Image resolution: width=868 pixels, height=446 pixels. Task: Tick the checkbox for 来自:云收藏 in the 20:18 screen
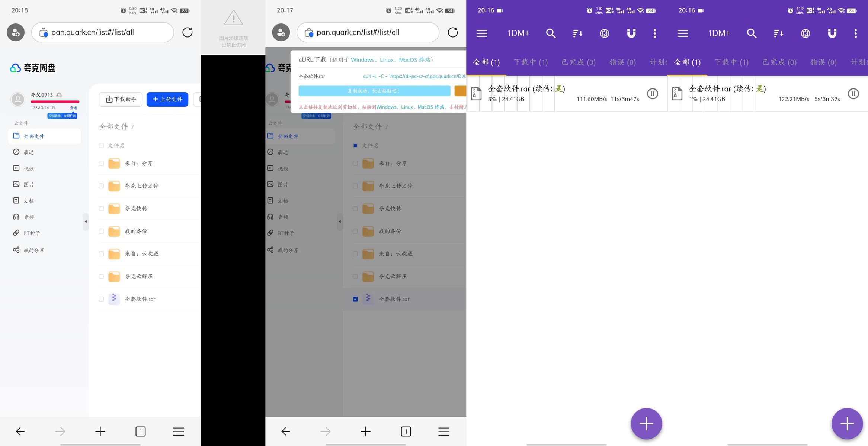click(101, 254)
